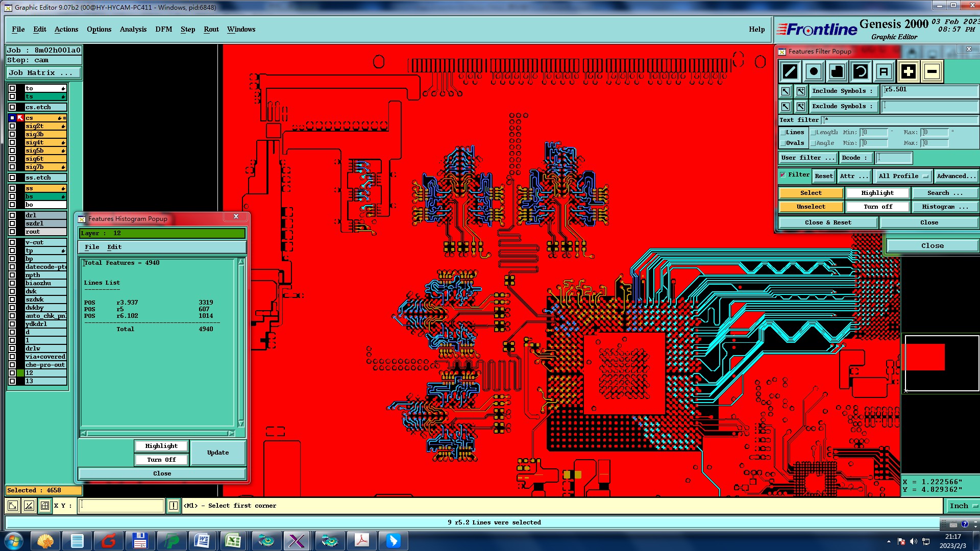
Task: Enable the Ovals checkbox in filter popup
Action: [x=783, y=143]
